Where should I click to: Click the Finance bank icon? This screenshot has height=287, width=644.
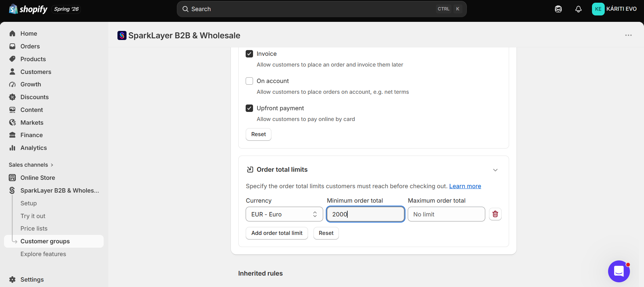click(12, 135)
